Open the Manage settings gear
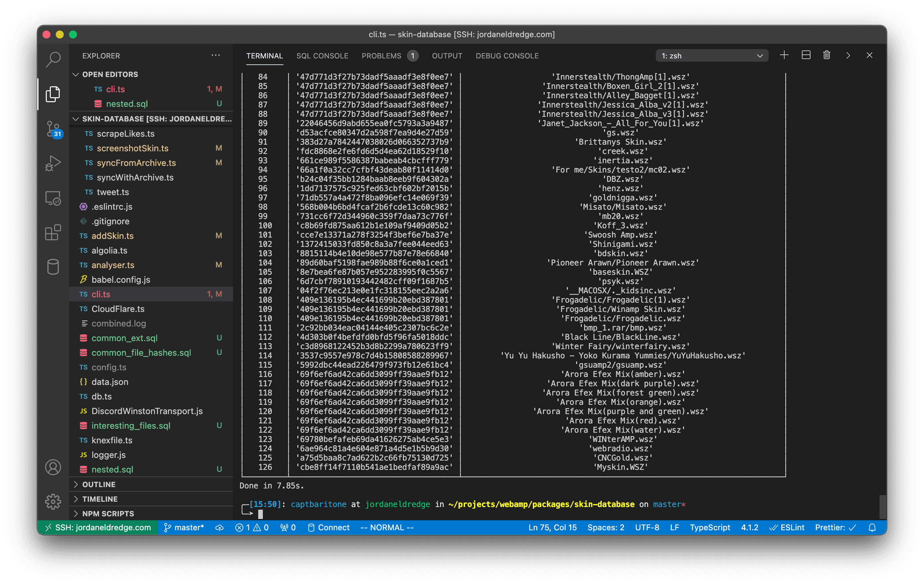 coord(53,501)
